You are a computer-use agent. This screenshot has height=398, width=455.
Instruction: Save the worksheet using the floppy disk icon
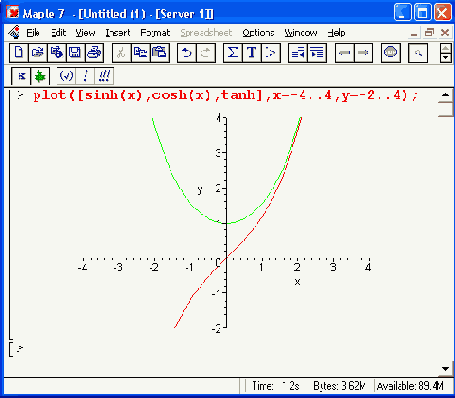(75, 53)
